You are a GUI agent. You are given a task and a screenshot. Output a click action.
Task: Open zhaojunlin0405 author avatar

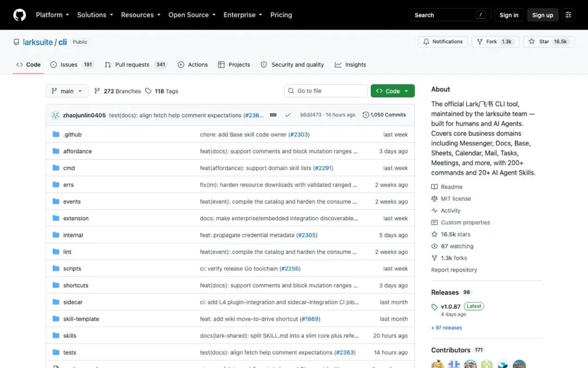pyautogui.click(x=56, y=115)
